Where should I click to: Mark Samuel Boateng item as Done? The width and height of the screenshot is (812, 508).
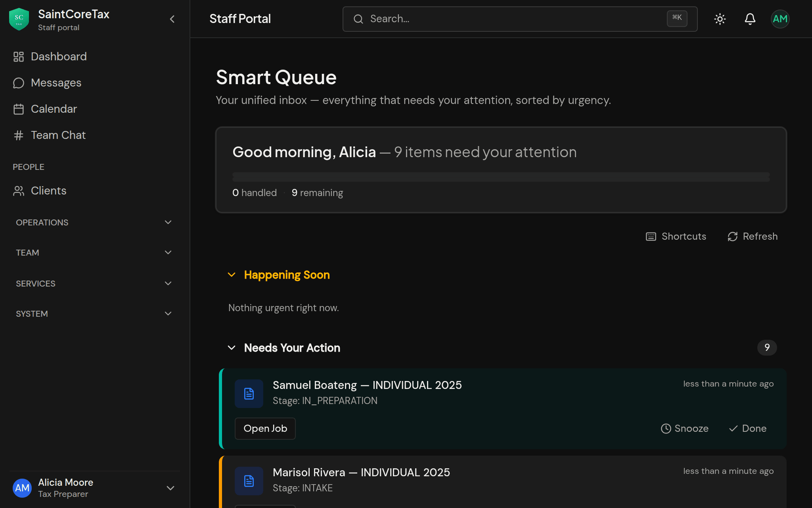pyautogui.click(x=748, y=429)
